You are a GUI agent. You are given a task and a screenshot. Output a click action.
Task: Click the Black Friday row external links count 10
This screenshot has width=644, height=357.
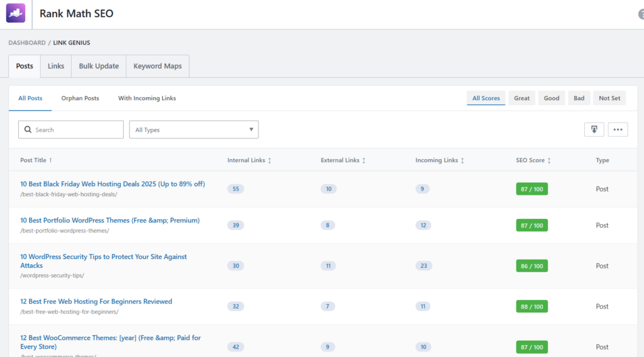point(328,189)
